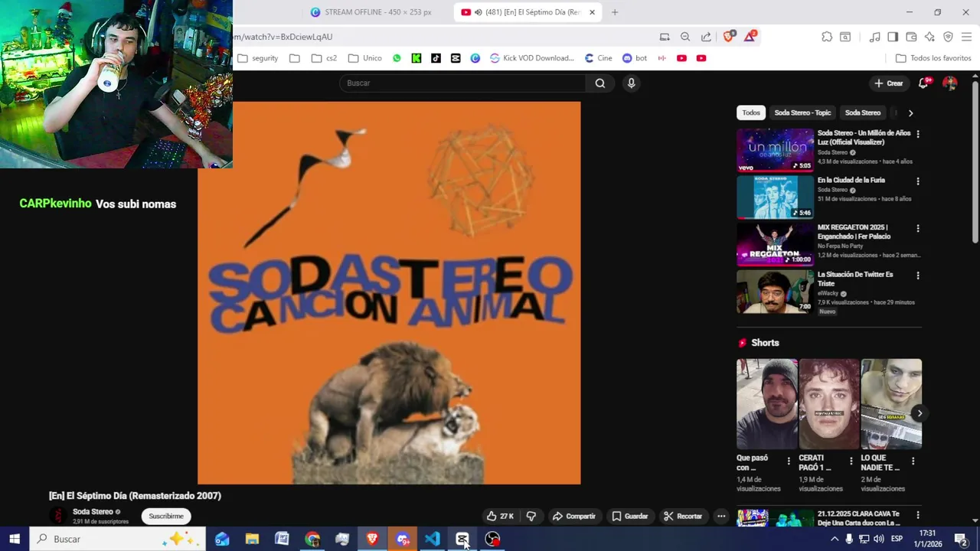The height and width of the screenshot is (551, 980).
Task: Open Google Chrome from taskbar
Action: coord(312,539)
